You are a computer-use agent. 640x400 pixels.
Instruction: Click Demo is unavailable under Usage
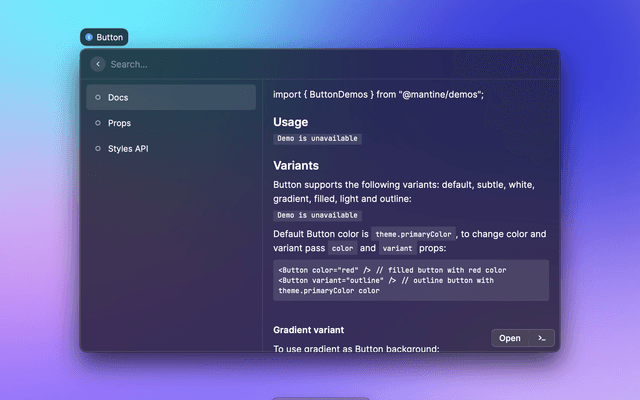(317, 138)
